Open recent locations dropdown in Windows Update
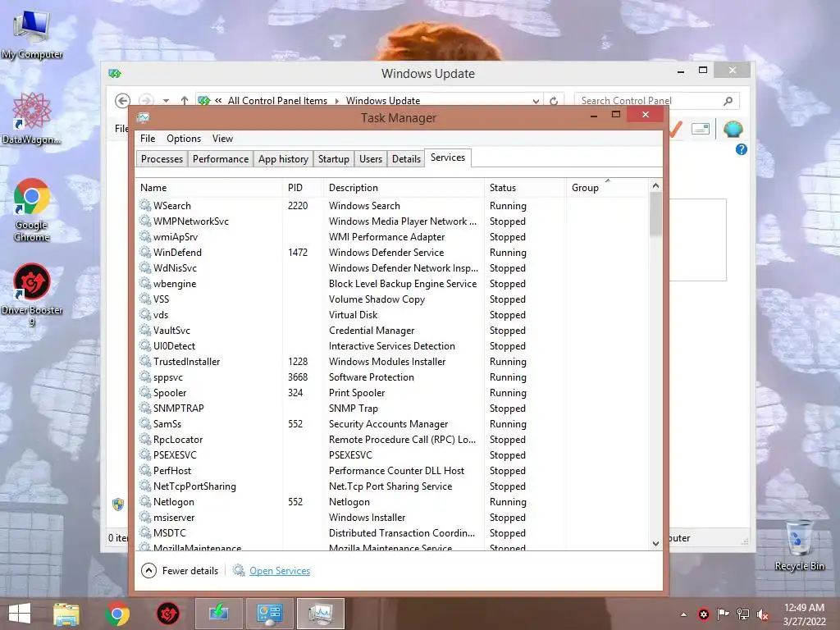The width and height of the screenshot is (840, 630). coord(166,101)
